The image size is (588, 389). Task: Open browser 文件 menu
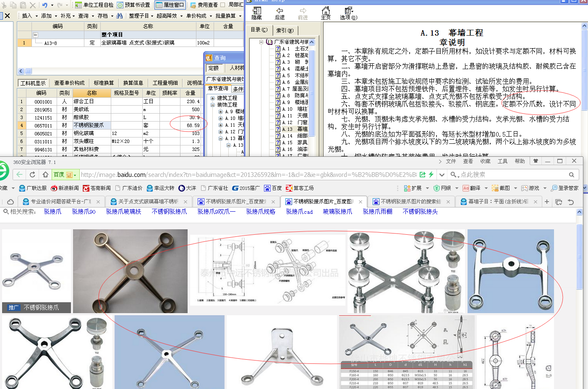[x=451, y=161]
